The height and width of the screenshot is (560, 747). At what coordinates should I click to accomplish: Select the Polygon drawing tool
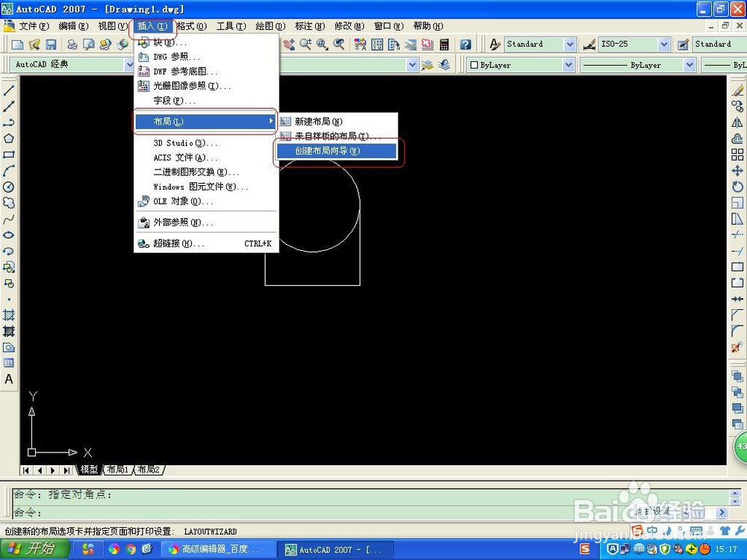[8, 139]
